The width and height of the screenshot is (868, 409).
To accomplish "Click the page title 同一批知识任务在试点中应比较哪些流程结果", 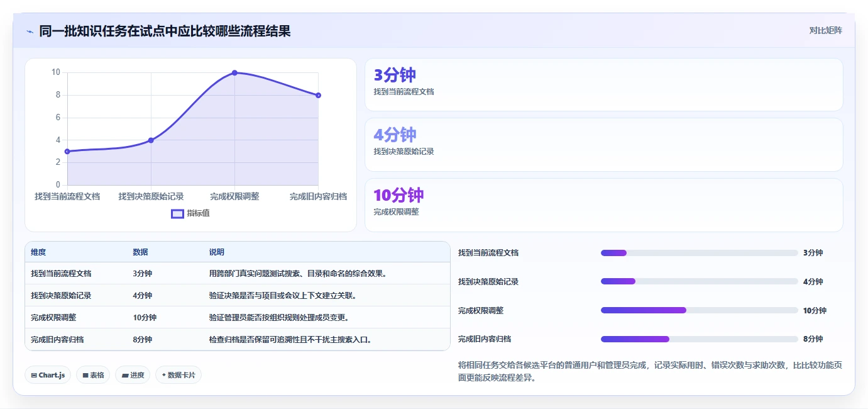I will [x=165, y=31].
